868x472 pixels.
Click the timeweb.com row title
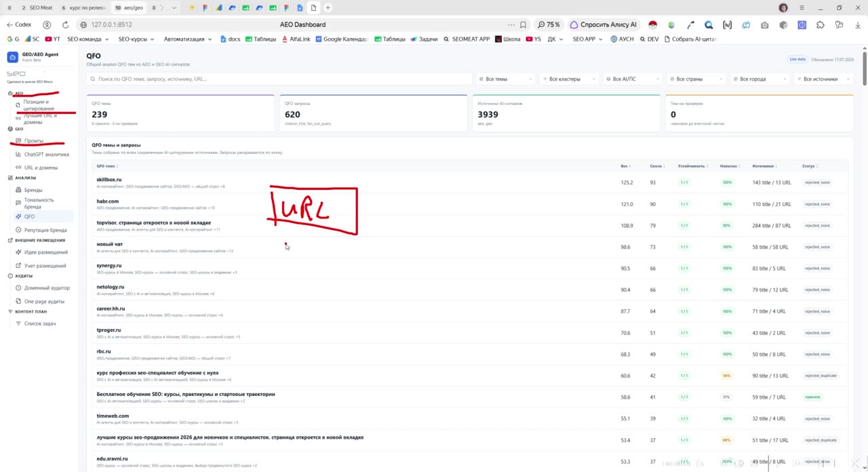(x=113, y=416)
